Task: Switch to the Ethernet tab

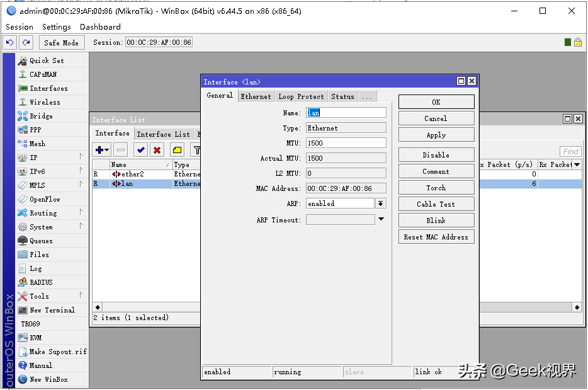Action: (x=256, y=96)
